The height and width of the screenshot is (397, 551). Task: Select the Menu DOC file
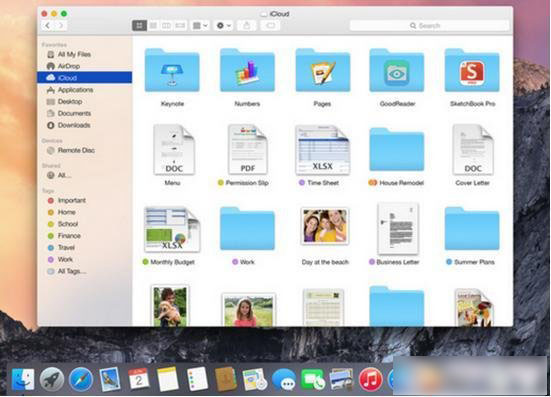(174, 150)
